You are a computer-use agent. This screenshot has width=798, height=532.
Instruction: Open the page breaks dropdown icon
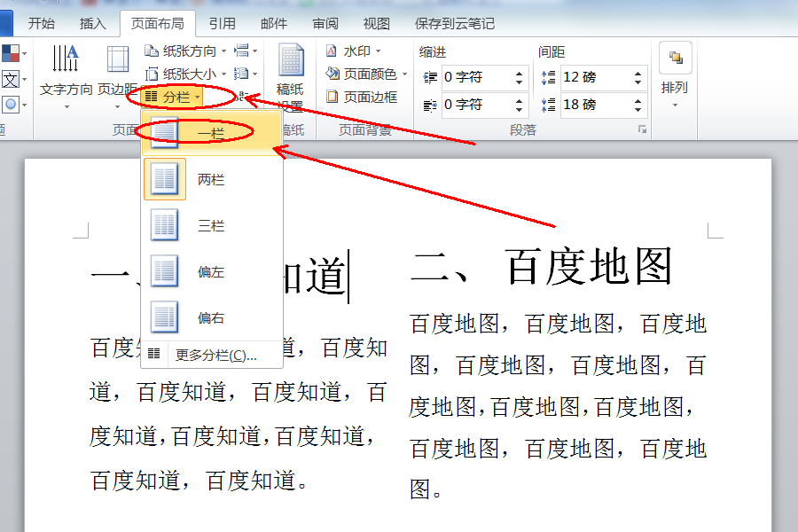point(246,51)
